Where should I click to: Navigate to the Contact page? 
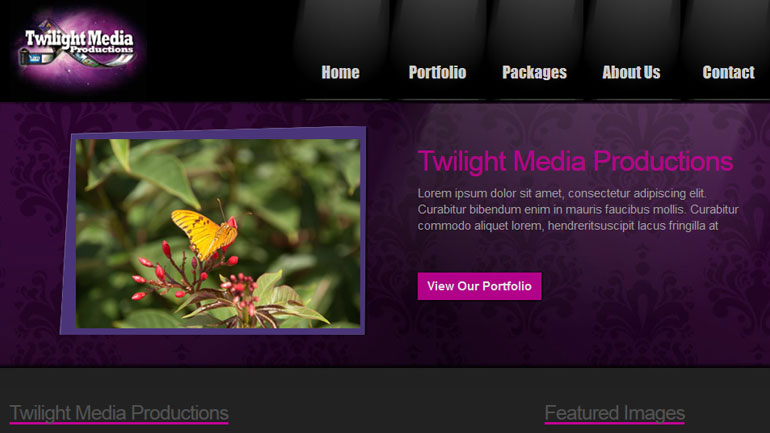(x=728, y=72)
